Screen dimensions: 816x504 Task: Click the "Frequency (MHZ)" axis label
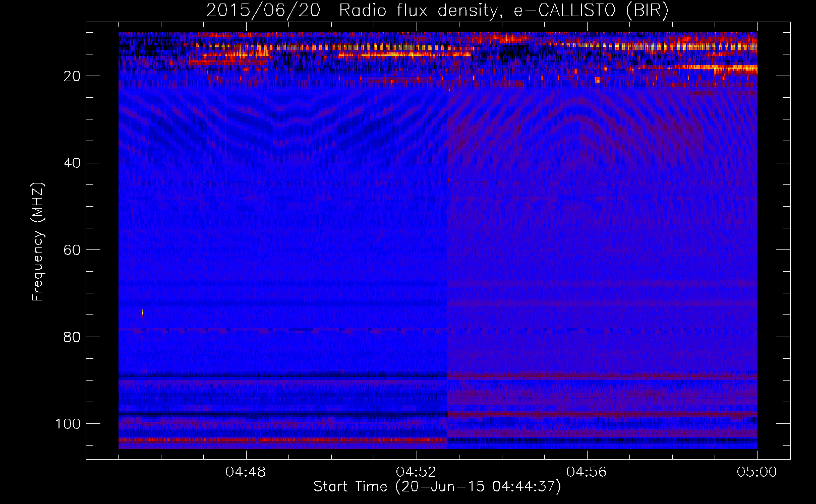click(x=38, y=241)
